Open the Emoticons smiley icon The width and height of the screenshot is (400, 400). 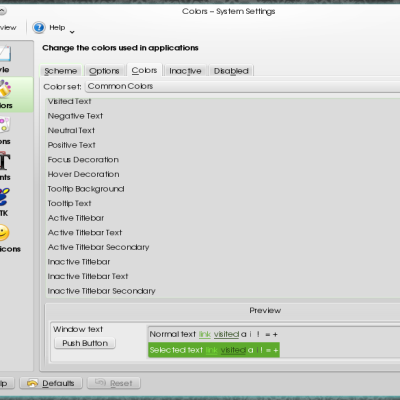4,232
